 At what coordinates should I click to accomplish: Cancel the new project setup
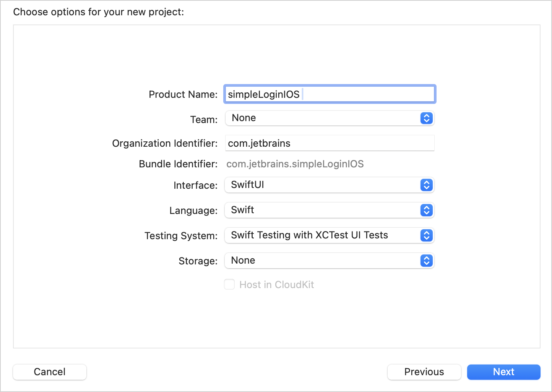pyautogui.click(x=49, y=372)
